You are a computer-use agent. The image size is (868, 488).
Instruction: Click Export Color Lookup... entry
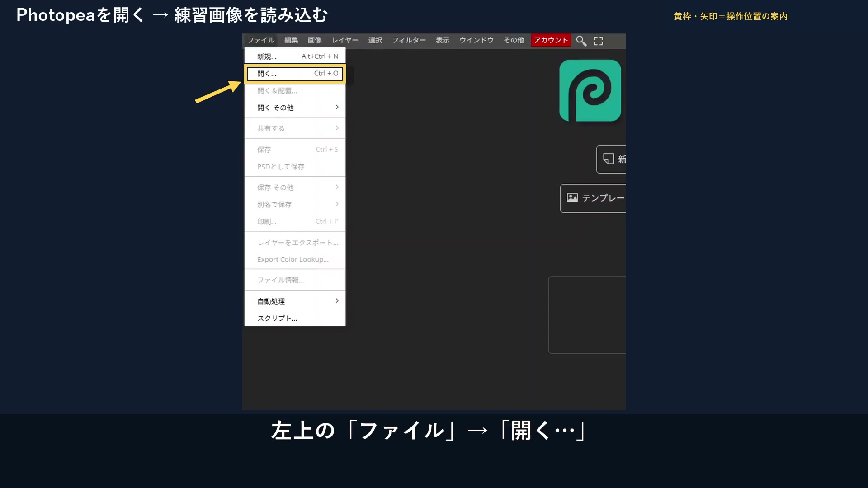[295, 259]
